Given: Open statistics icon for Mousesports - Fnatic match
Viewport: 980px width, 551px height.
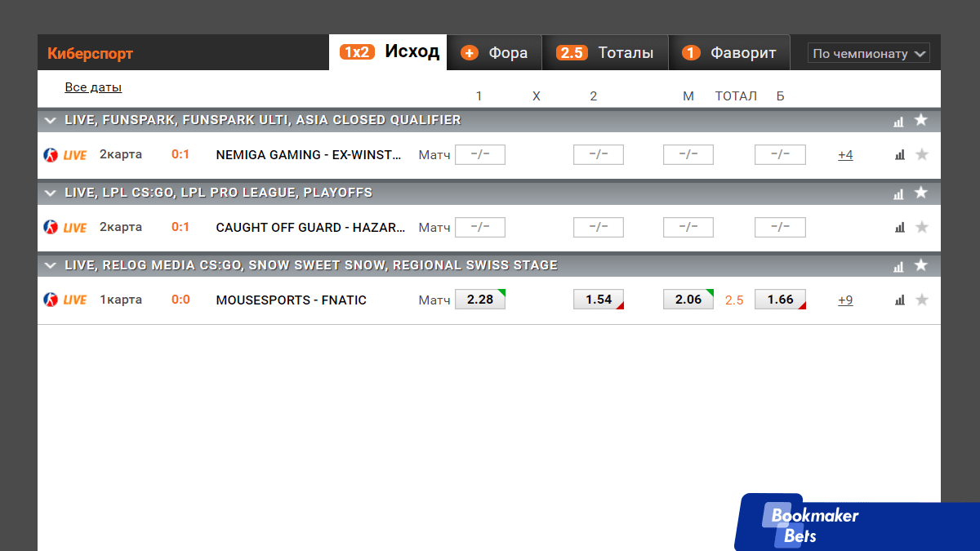Looking at the screenshot, I should [899, 300].
